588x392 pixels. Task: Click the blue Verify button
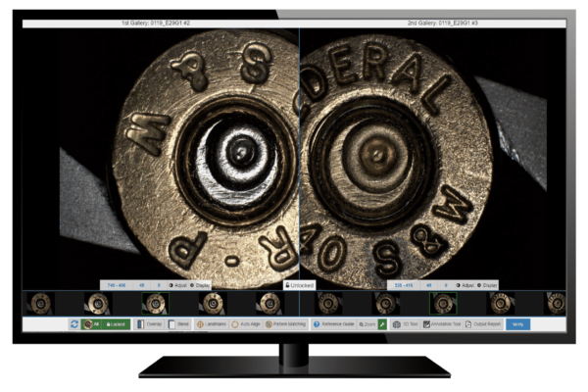point(517,324)
